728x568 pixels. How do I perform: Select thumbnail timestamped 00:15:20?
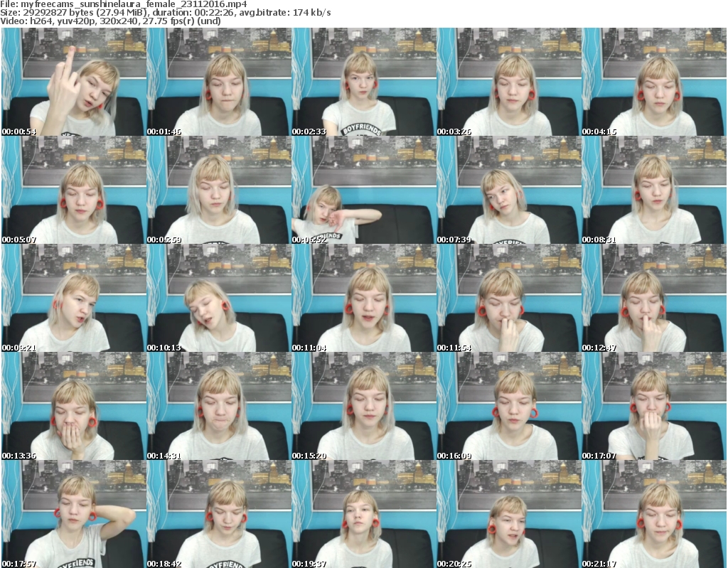pos(364,407)
